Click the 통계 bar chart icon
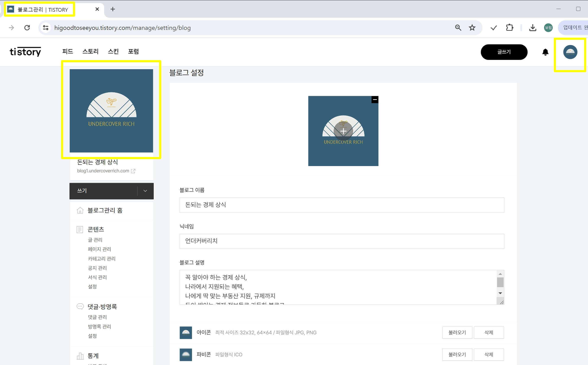588x365 pixels. 80,355
